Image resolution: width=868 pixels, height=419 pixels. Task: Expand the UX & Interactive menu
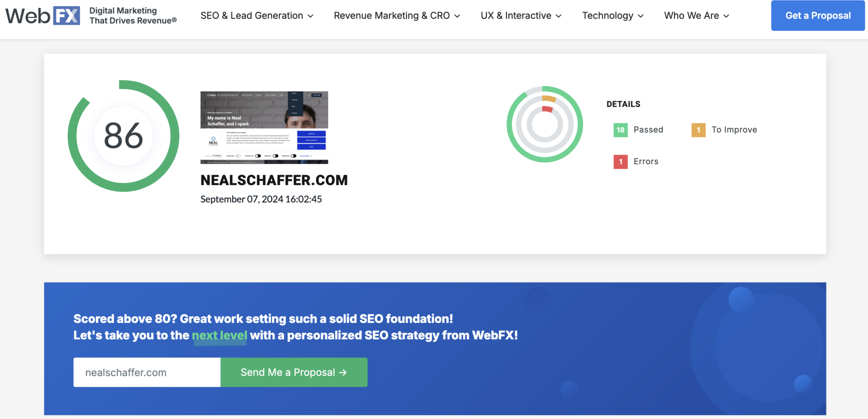point(521,16)
